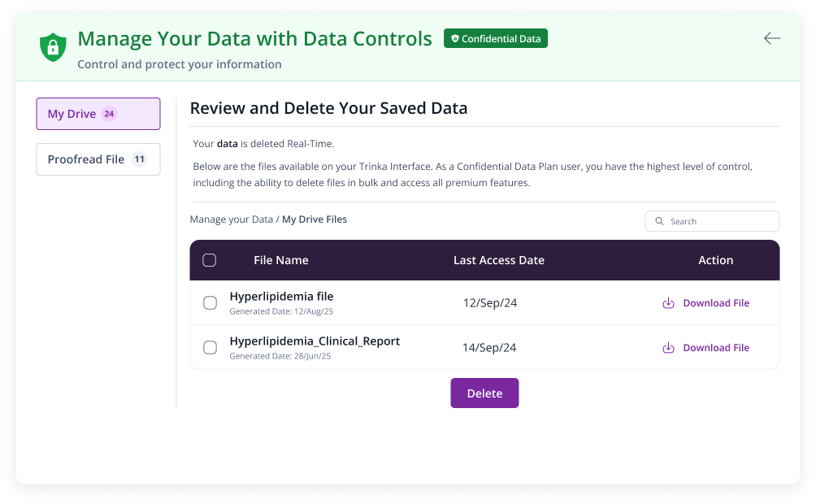Select the checkbox for Hyperlipidemia_Clinical_Report
Viewport: 816px width, 504px height.
(210, 347)
